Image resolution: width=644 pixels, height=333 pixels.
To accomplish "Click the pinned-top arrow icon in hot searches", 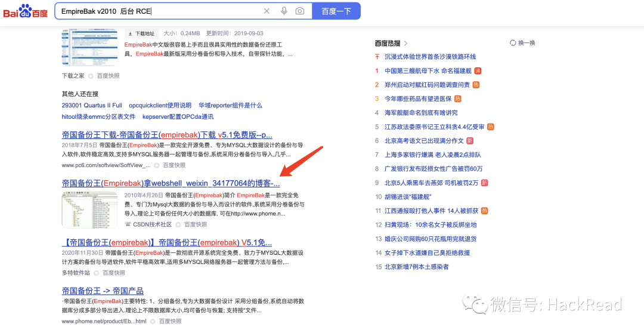I will tap(377, 57).
